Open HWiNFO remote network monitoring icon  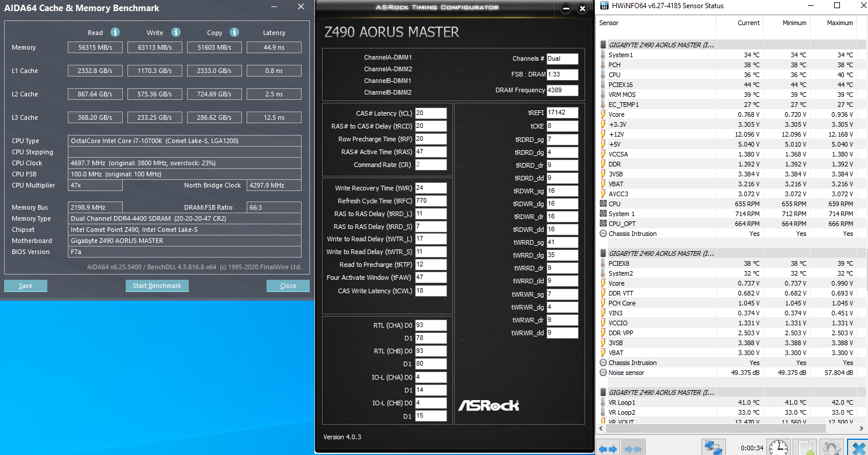tap(713, 447)
